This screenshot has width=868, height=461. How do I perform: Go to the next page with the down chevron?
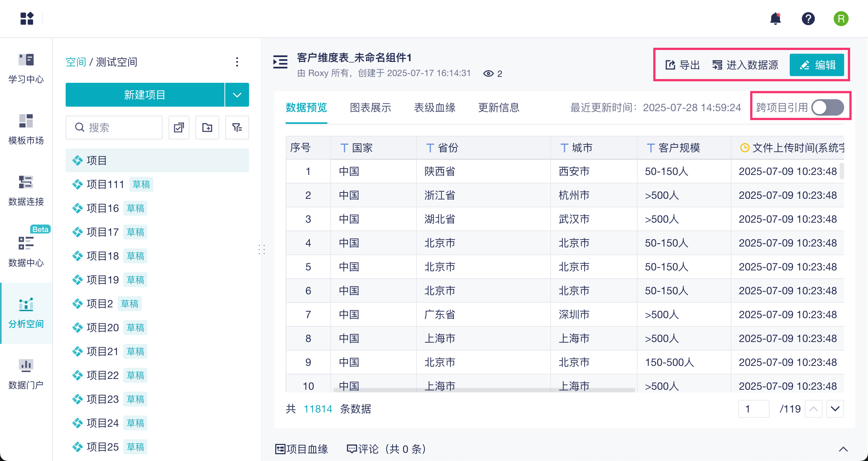coord(835,409)
